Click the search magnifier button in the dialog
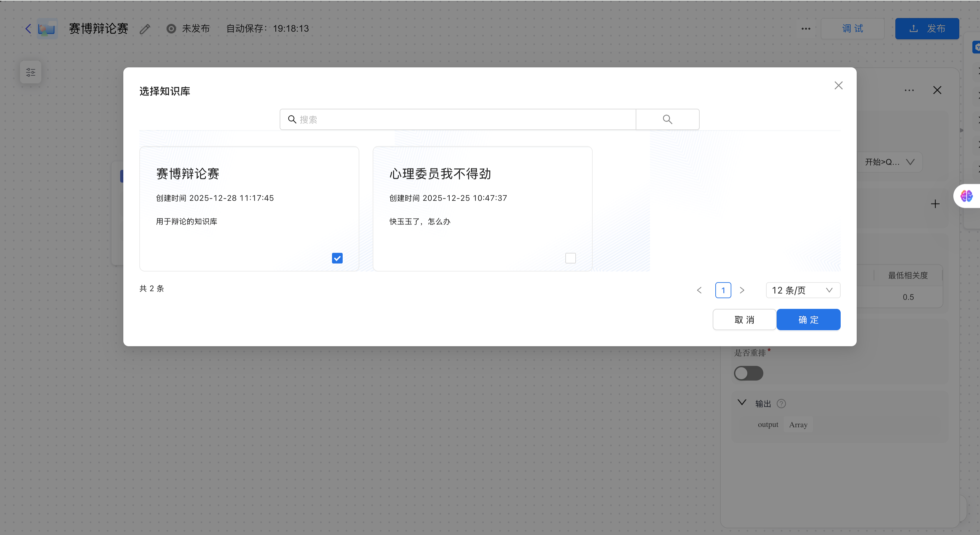Image resolution: width=980 pixels, height=535 pixels. [667, 119]
